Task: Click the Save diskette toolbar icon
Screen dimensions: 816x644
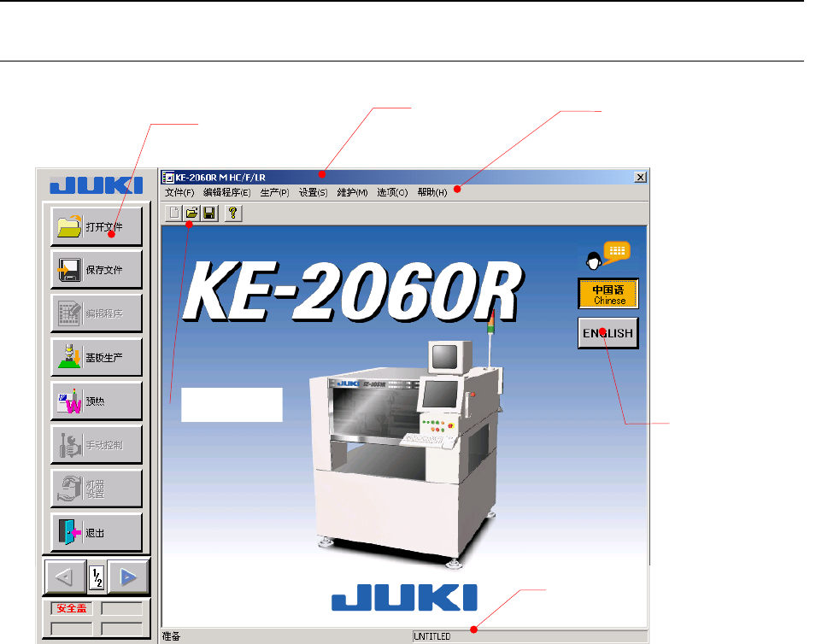Action: [209, 214]
